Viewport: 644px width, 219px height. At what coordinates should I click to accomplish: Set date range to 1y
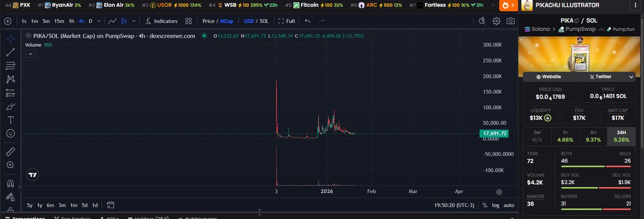point(40,205)
